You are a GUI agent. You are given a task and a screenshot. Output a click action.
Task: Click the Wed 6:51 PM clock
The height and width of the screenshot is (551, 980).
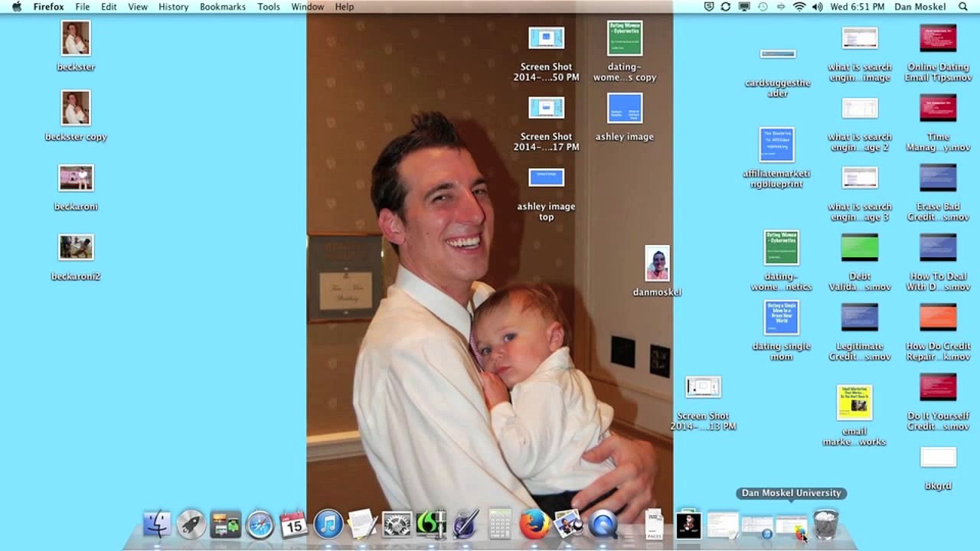tap(857, 7)
